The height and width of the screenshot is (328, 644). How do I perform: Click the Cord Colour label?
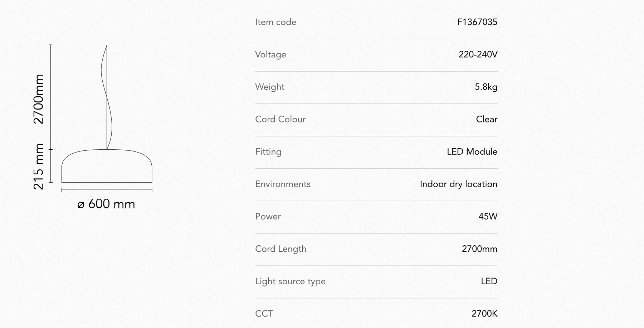(x=280, y=119)
